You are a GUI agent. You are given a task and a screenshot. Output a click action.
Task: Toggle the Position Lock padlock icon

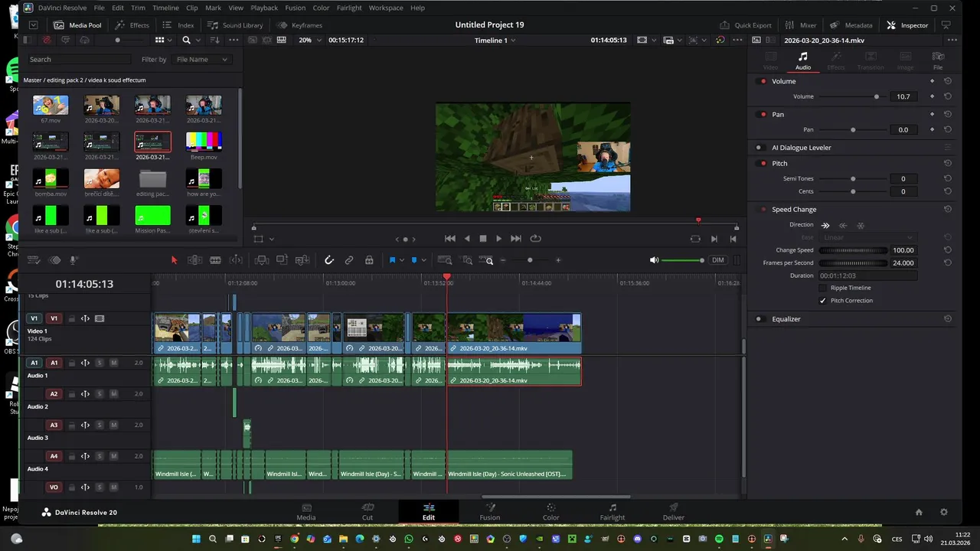tap(369, 260)
